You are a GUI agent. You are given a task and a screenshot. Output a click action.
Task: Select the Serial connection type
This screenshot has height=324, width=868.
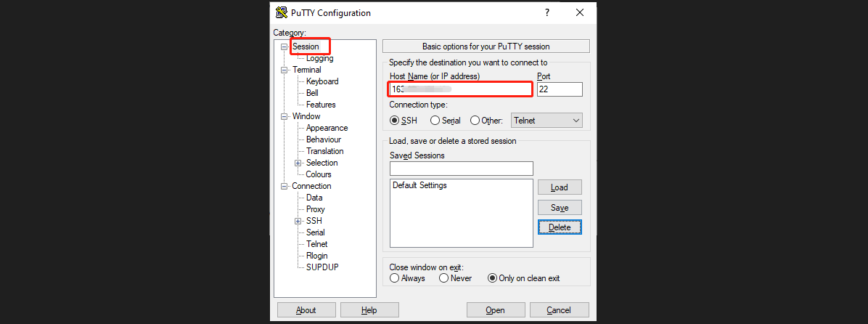click(x=435, y=121)
